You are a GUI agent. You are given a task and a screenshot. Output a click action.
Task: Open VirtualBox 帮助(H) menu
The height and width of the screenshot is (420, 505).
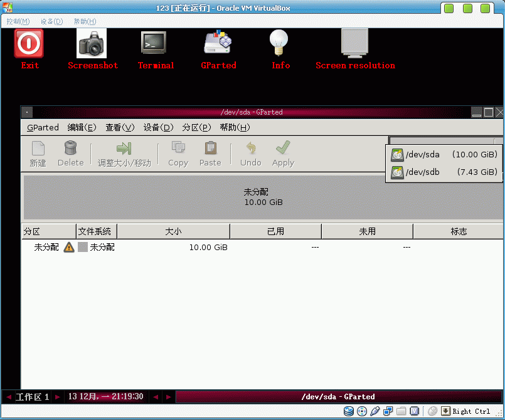tap(85, 21)
